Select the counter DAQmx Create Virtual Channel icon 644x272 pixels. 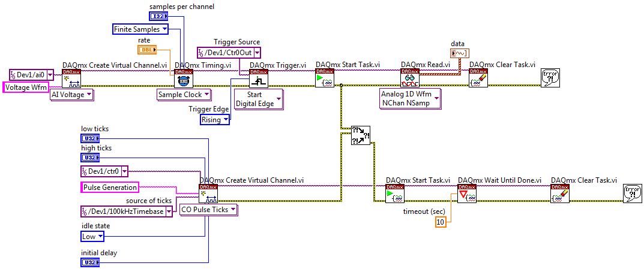(x=208, y=194)
